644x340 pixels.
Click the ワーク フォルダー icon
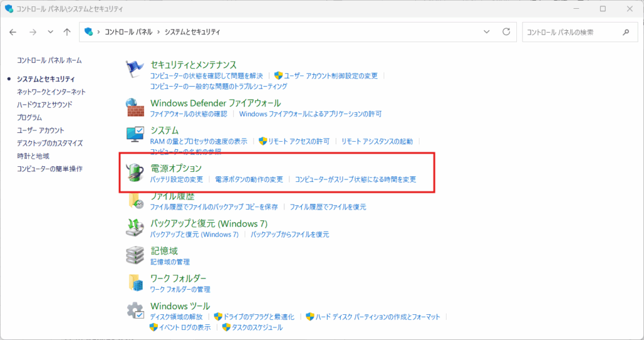point(135,283)
